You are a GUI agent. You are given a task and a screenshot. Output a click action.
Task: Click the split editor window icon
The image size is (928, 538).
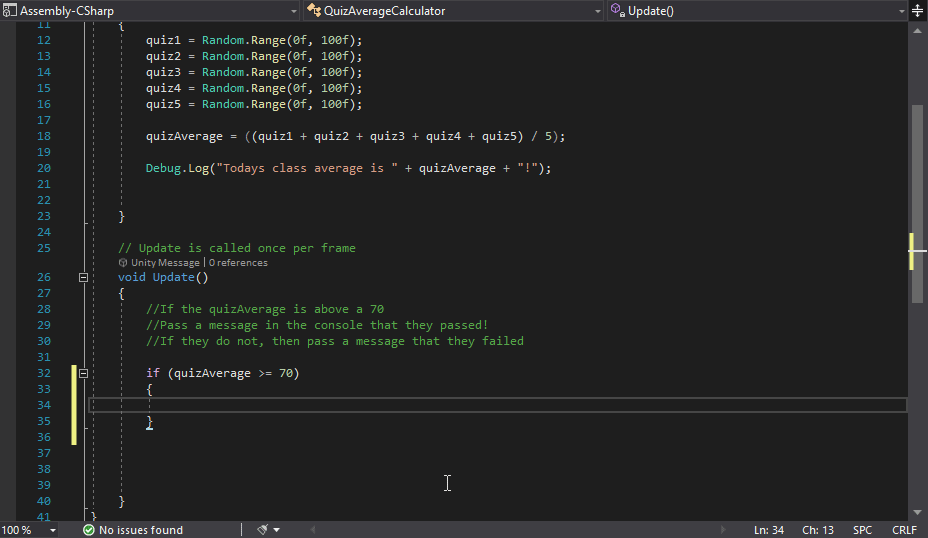point(917,11)
